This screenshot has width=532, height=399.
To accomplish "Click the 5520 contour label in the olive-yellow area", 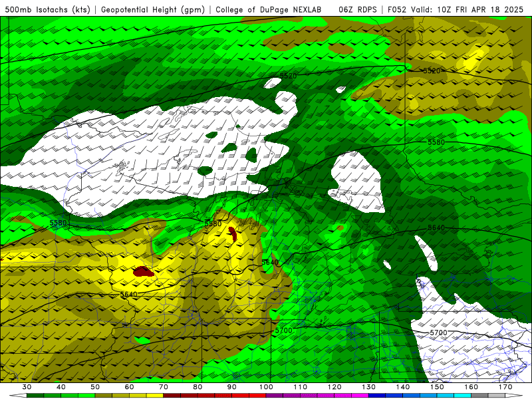I will pos(432,71).
